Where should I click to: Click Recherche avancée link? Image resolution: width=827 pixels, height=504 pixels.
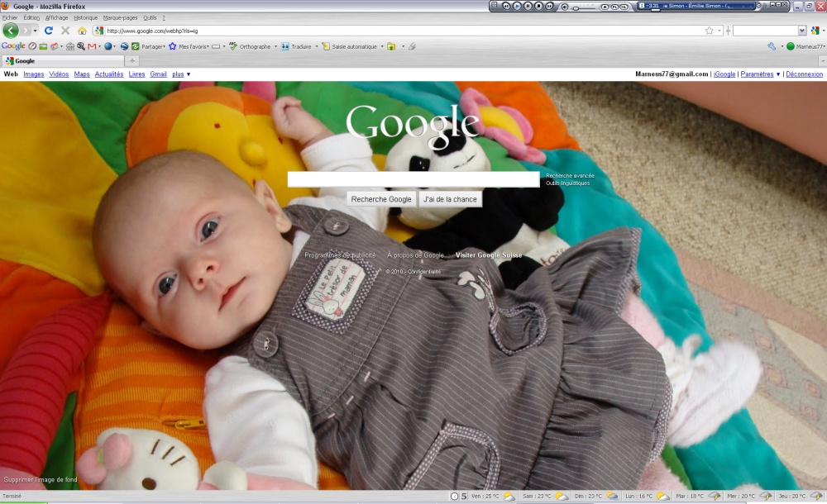click(x=570, y=175)
